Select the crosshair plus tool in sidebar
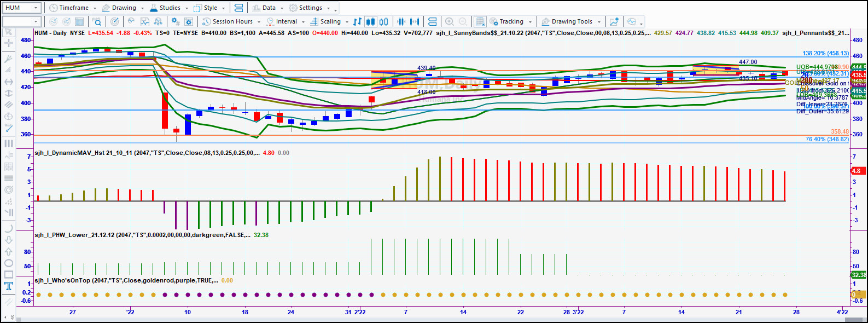Image resolution: width=868 pixels, height=323 pixels. tap(9, 42)
